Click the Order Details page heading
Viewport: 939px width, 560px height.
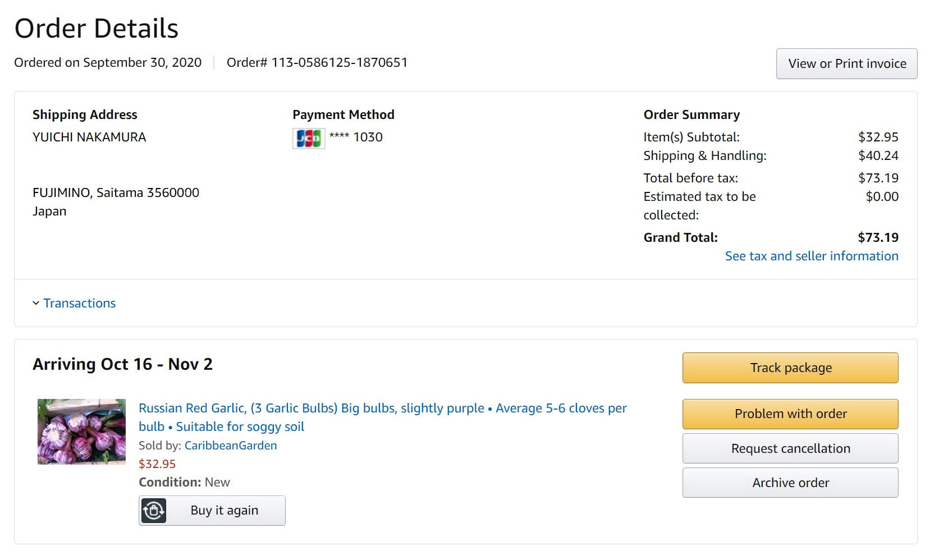click(97, 29)
